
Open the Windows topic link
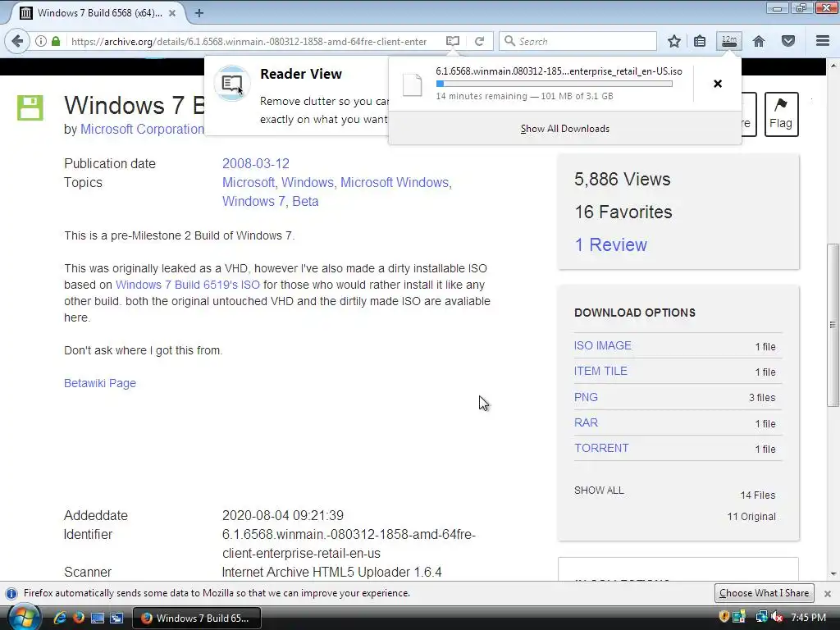click(x=308, y=182)
